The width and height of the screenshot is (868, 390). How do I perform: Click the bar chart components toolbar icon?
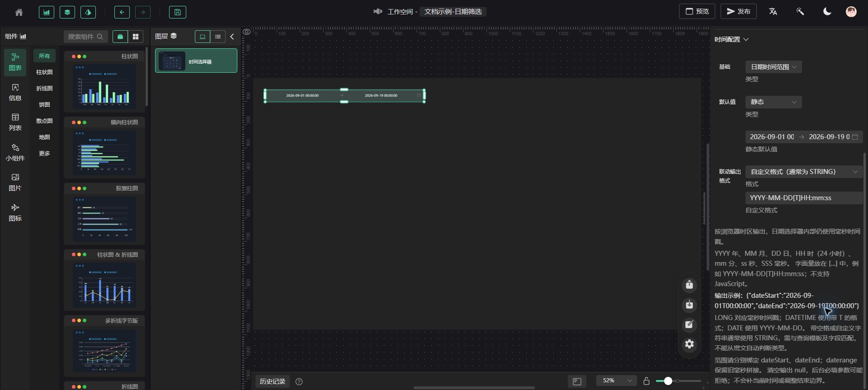47,12
